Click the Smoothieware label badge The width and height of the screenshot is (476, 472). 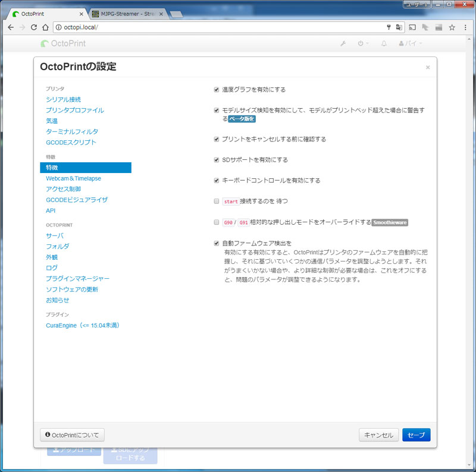click(390, 223)
